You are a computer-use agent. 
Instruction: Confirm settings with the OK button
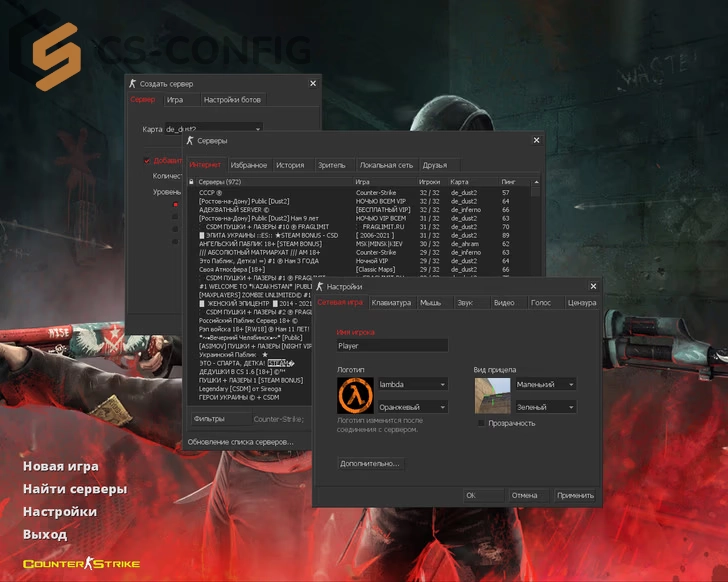tap(483, 495)
